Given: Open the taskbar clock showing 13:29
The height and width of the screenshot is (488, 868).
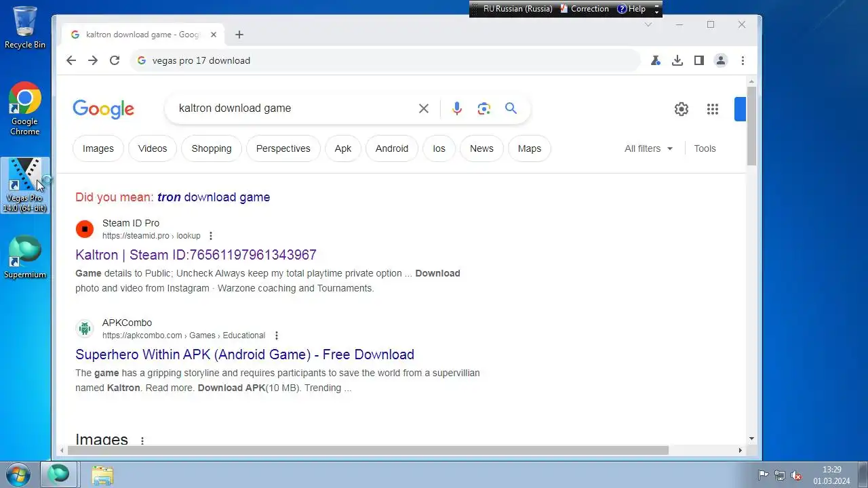Looking at the screenshot, I should 832,475.
